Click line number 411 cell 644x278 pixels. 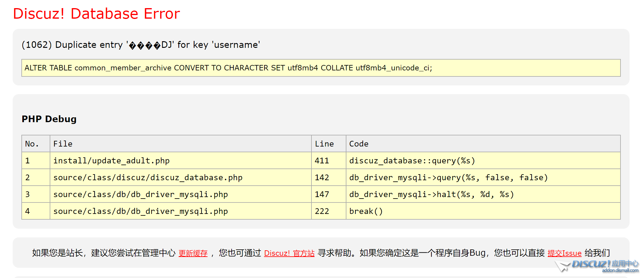tap(322, 161)
